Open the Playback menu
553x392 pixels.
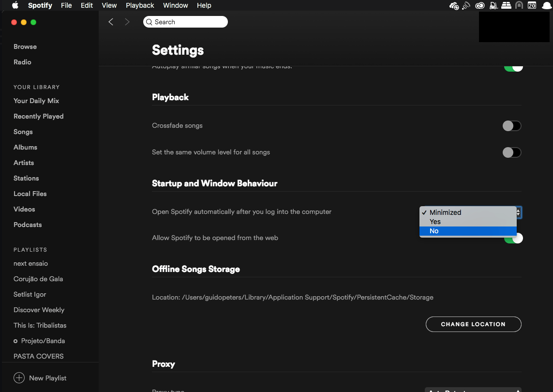[x=140, y=5]
